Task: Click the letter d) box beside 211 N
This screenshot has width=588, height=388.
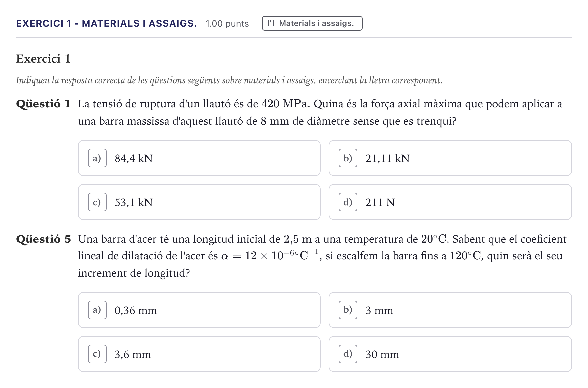Action: pyautogui.click(x=348, y=202)
